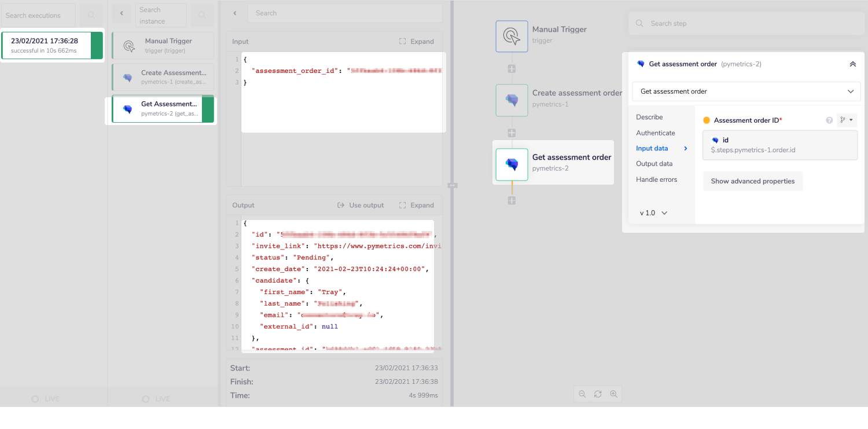Select the Create assessment order pymetrics node icon
The width and height of the screenshot is (868, 429).
point(512,100)
